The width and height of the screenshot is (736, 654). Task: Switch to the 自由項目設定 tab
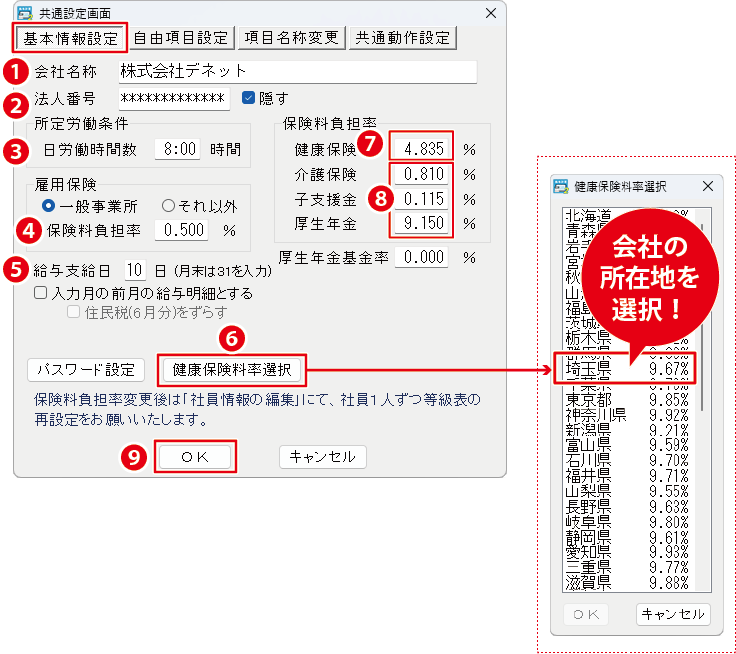coord(182,38)
